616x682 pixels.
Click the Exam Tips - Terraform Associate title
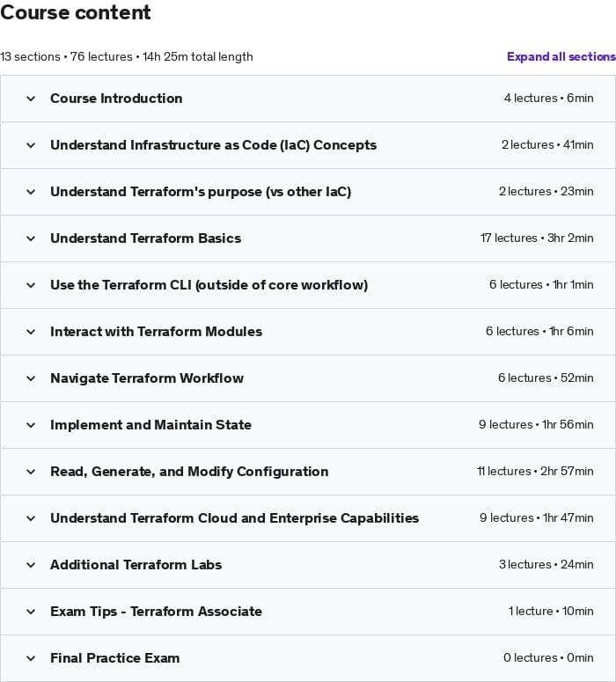point(156,612)
